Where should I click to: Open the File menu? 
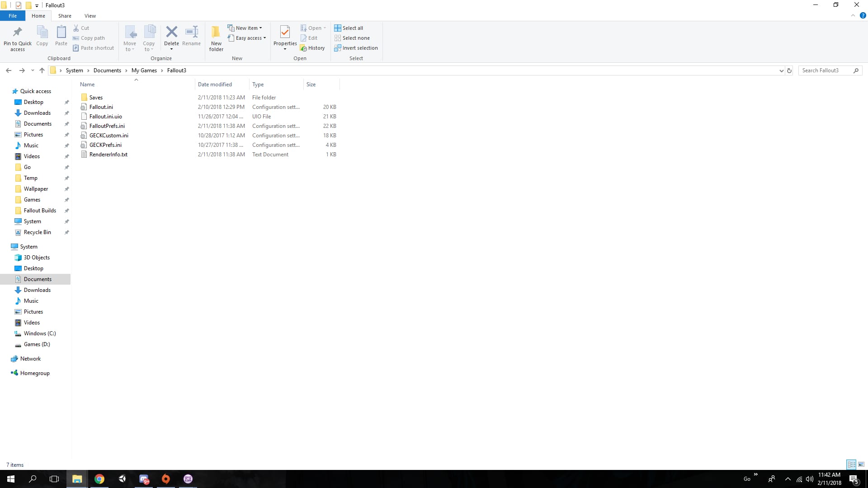click(x=13, y=16)
